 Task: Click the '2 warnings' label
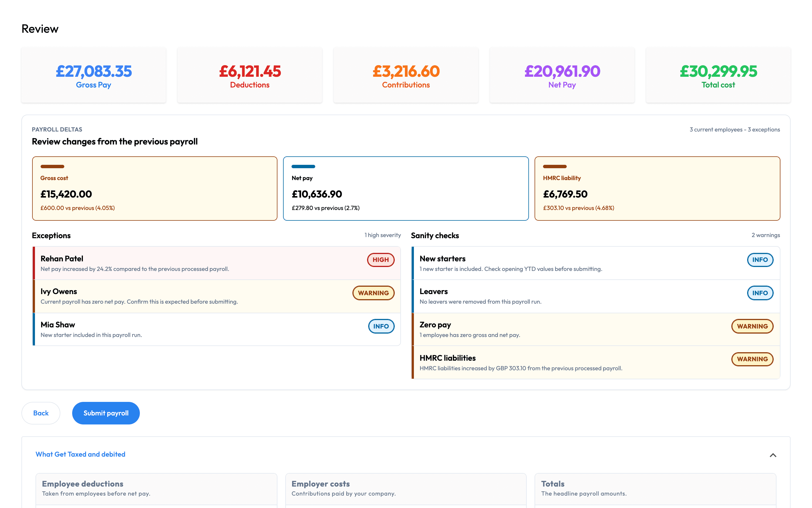766,235
